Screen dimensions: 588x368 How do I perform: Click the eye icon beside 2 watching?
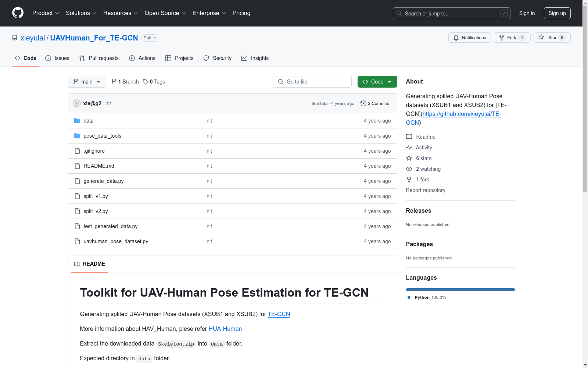tap(409, 169)
